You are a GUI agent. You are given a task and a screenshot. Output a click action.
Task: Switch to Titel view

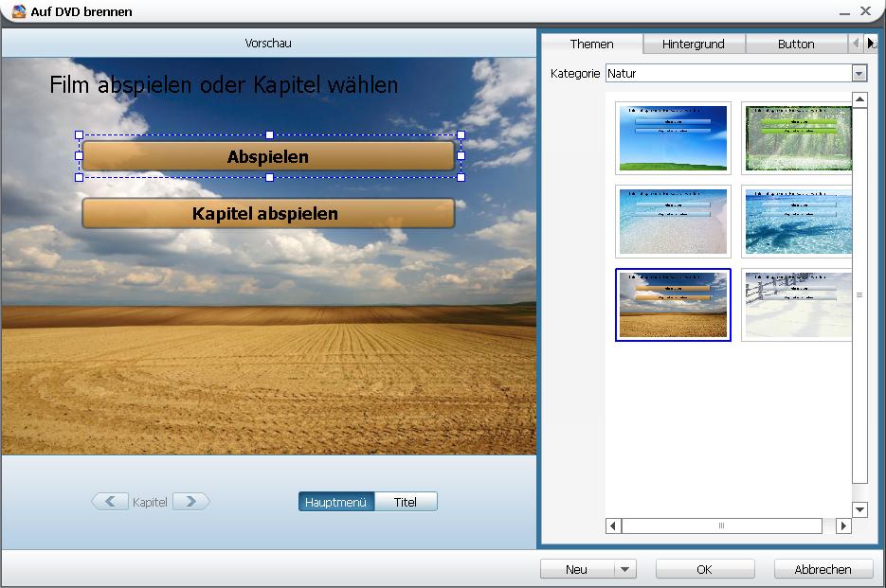406,502
